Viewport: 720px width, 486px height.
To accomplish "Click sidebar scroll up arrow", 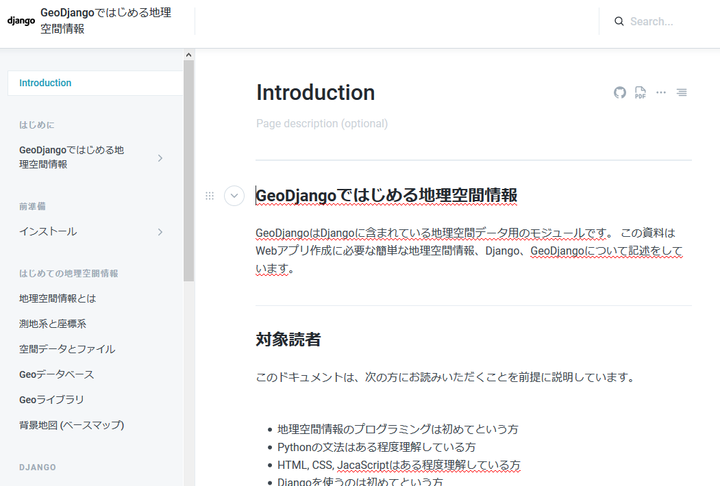I will click(x=189, y=55).
